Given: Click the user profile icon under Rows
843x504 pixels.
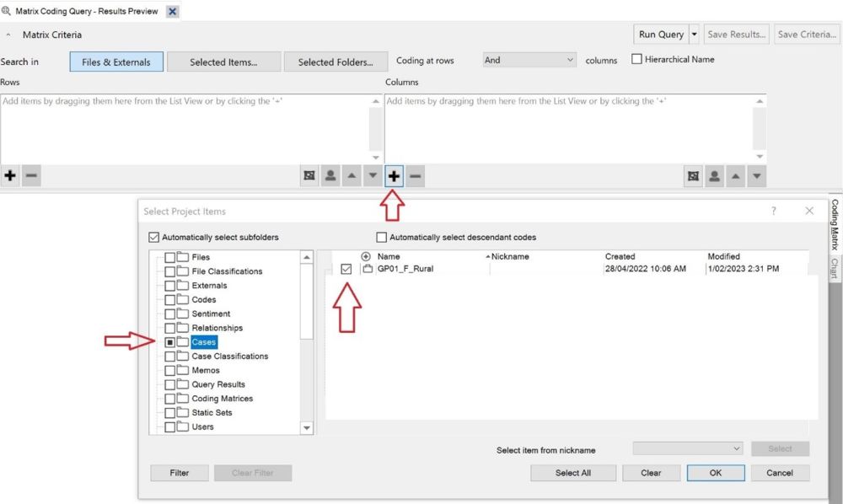Looking at the screenshot, I should (x=330, y=176).
